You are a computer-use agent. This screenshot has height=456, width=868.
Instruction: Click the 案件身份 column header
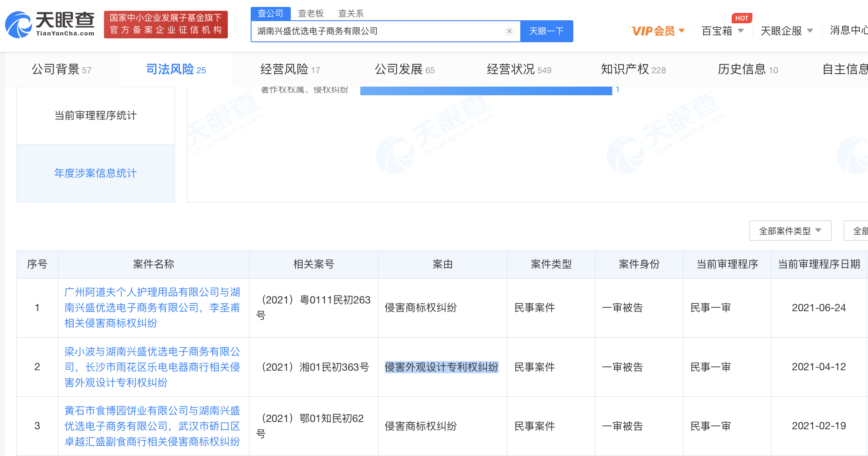tap(639, 264)
